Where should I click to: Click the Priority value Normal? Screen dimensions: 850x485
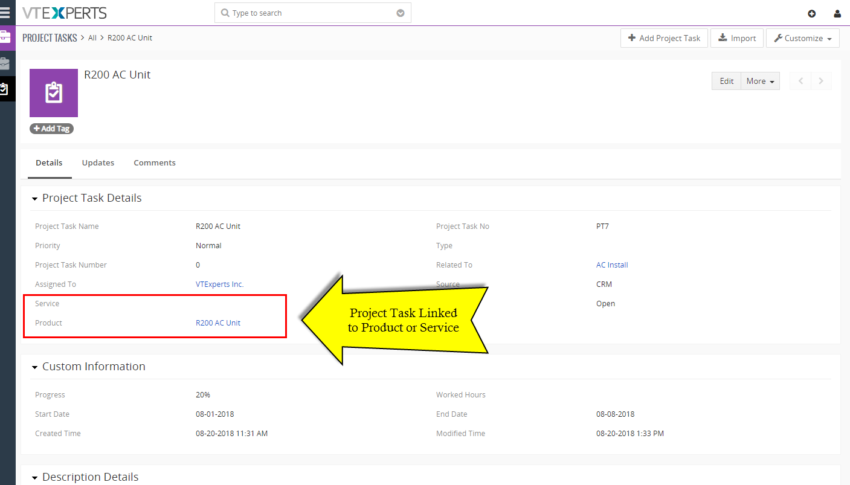point(208,245)
